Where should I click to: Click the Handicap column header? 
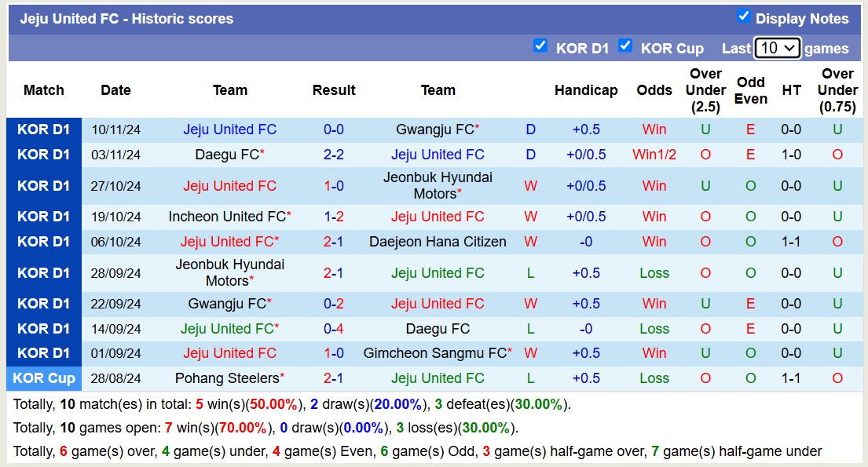pyautogui.click(x=586, y=90)
